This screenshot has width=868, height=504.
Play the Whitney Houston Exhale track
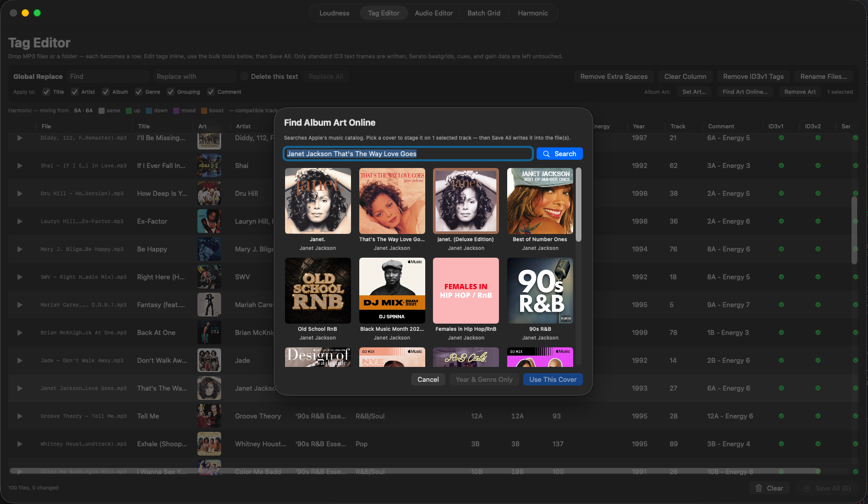coord(20,444)
